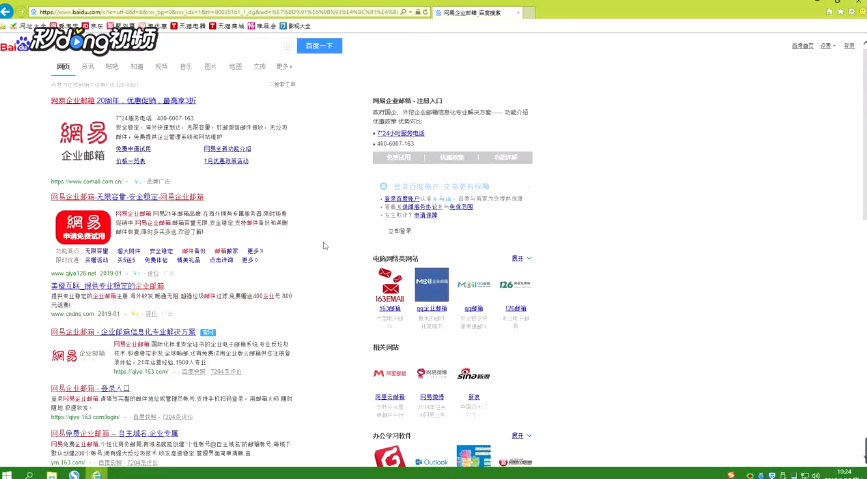867x479 pixels.
Task: Open the 阿里云邮箱 link
Action: [x=390, y=397]
